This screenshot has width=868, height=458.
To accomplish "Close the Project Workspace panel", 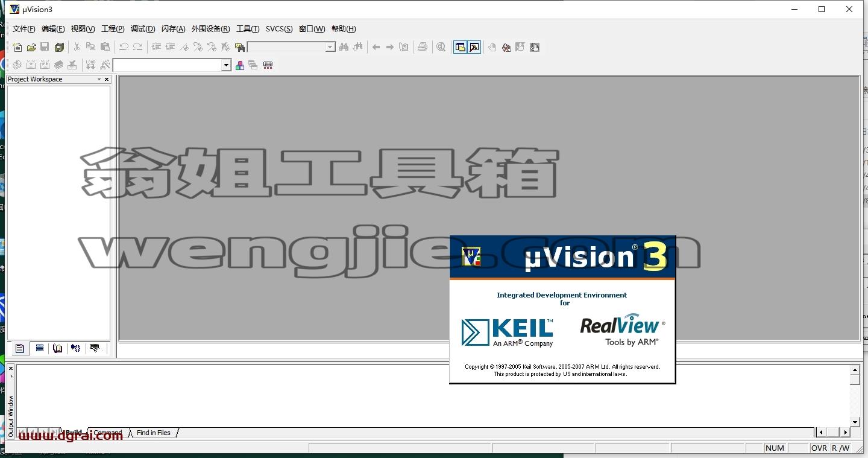I will (x=107, y=79).
